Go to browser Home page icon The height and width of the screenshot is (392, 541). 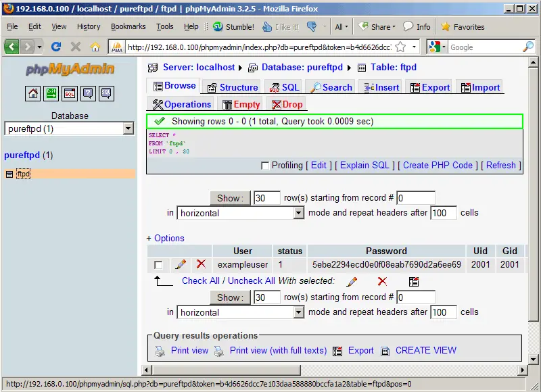(95, 46)
